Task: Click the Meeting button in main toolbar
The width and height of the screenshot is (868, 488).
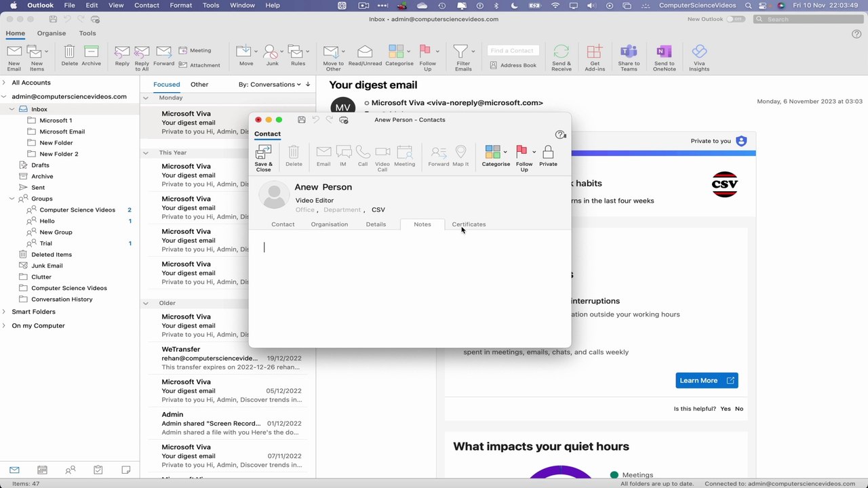Action: (x=195, y=50)
